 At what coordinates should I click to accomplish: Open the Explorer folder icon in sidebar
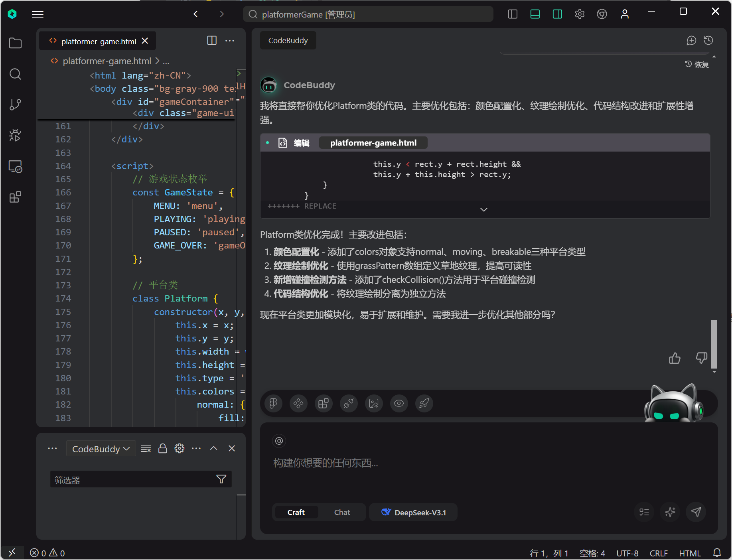pyautogui.click(x=15, y=43)
